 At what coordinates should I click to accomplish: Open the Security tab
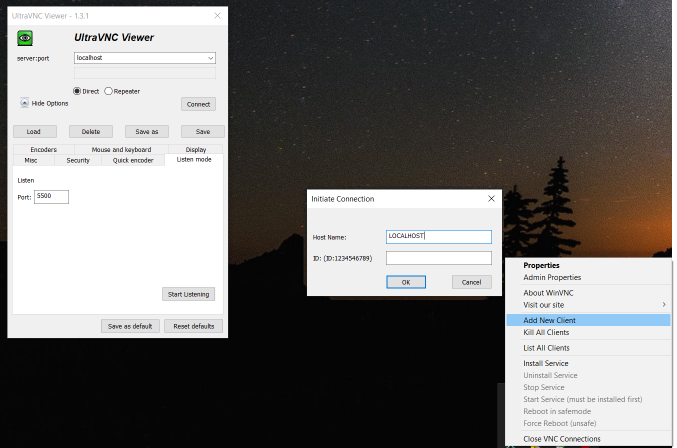coord(78,160)
